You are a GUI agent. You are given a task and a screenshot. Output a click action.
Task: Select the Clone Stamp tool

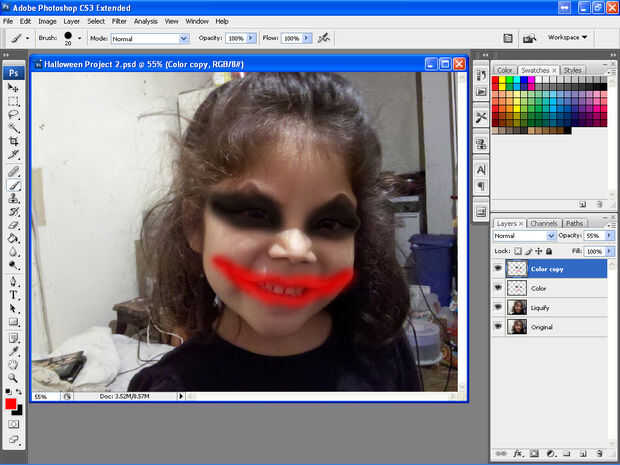(13, 198)
